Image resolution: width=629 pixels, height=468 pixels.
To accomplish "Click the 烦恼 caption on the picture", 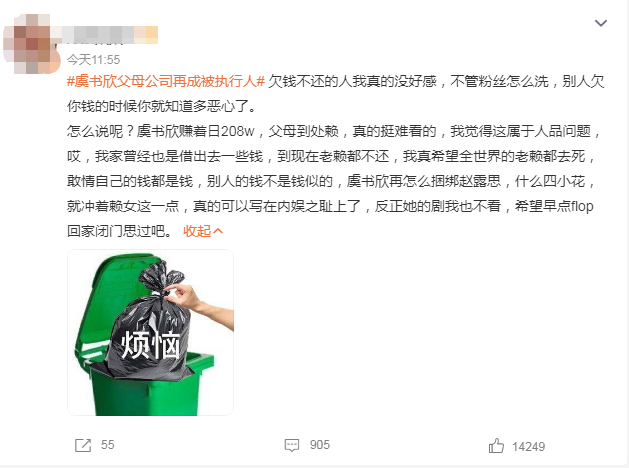I will click(151, 345).
